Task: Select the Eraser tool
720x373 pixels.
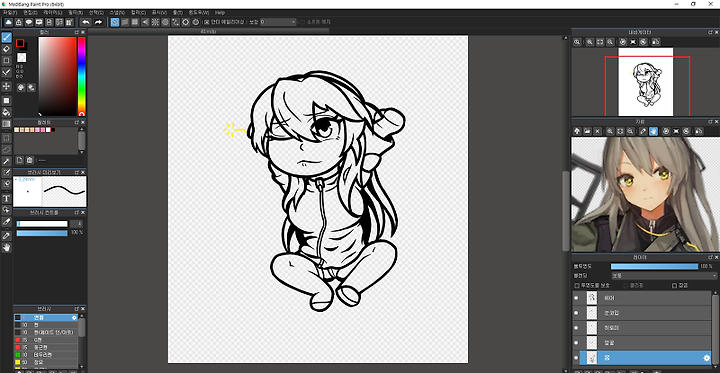Action: coord(6,49)
